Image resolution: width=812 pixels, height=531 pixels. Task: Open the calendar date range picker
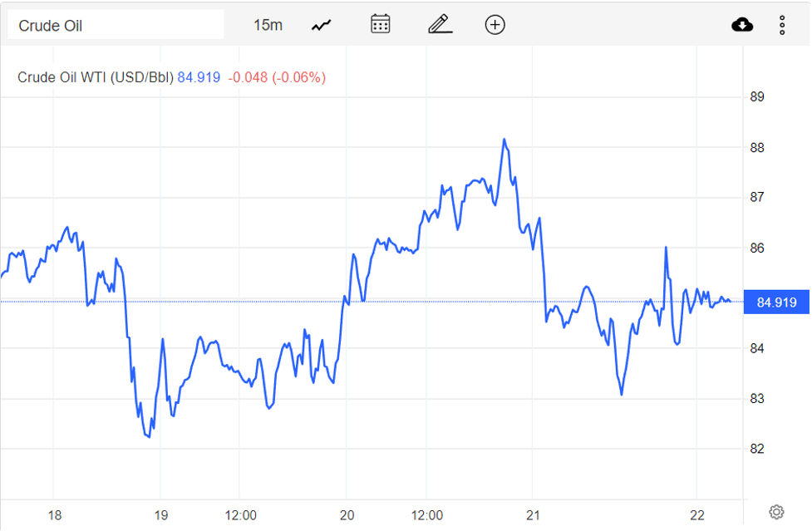(x=381, y=24)
